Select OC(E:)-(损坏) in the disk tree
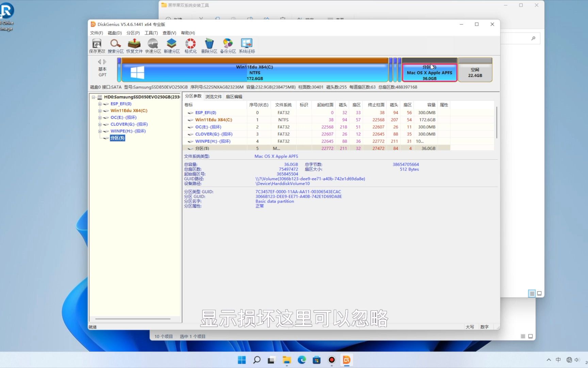The image size is (588, 368). 124,118
